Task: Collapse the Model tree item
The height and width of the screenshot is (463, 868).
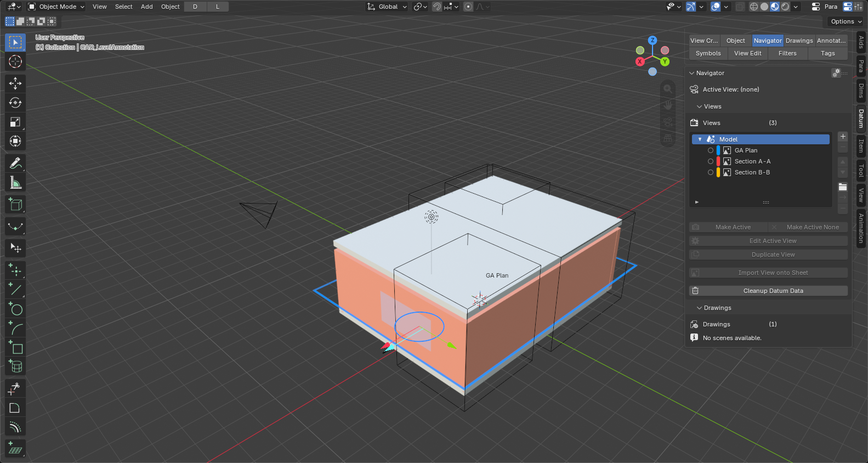Action: tap(700, 139)
